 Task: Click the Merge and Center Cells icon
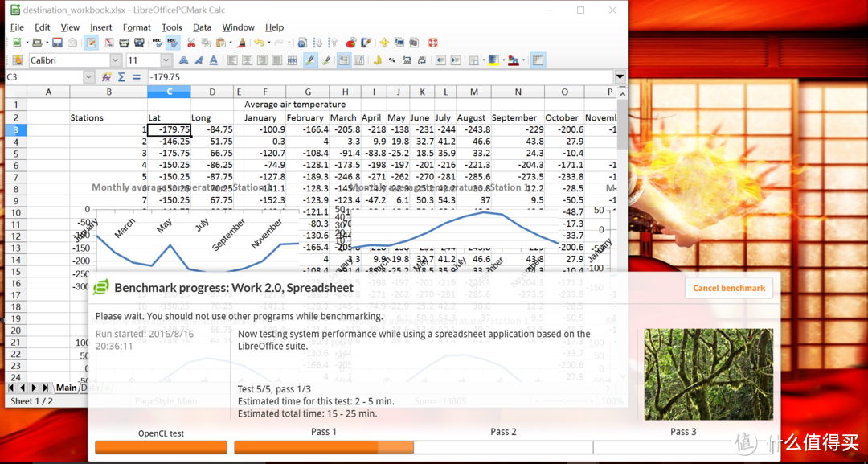point(293,60)
